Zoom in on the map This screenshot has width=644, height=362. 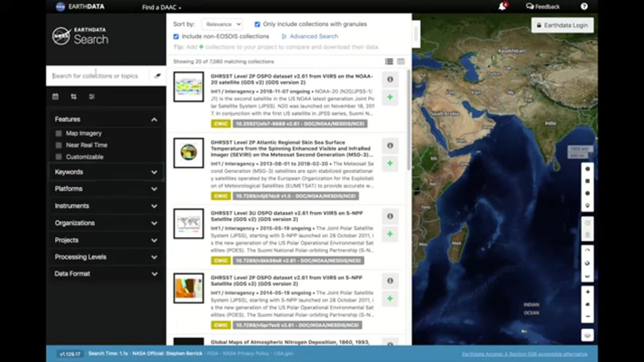[587, 292]
